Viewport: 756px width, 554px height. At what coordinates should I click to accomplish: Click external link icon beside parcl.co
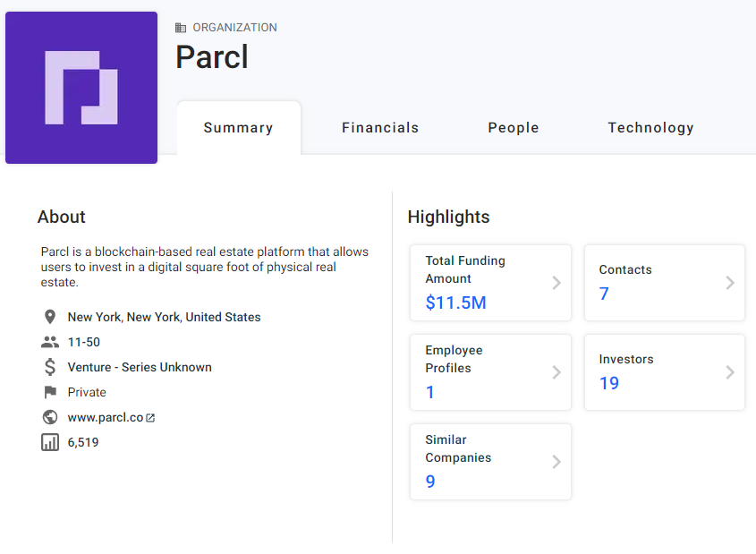tap(150, 418)
